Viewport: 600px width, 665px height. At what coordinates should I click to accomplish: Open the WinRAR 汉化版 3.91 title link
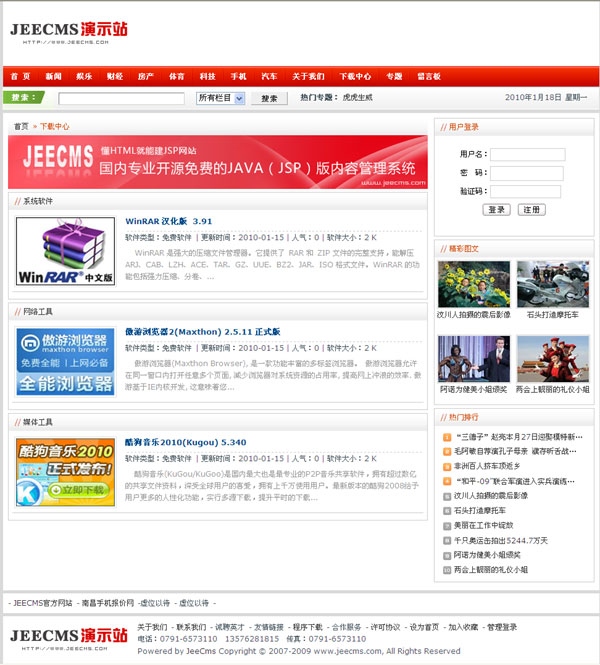(x=168, y=221)
